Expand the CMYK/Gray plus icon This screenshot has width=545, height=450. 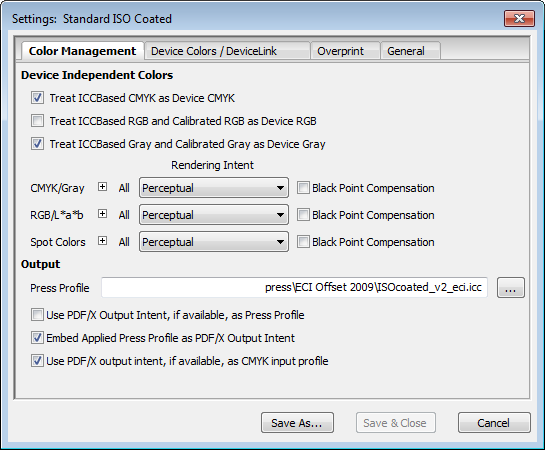102,187
